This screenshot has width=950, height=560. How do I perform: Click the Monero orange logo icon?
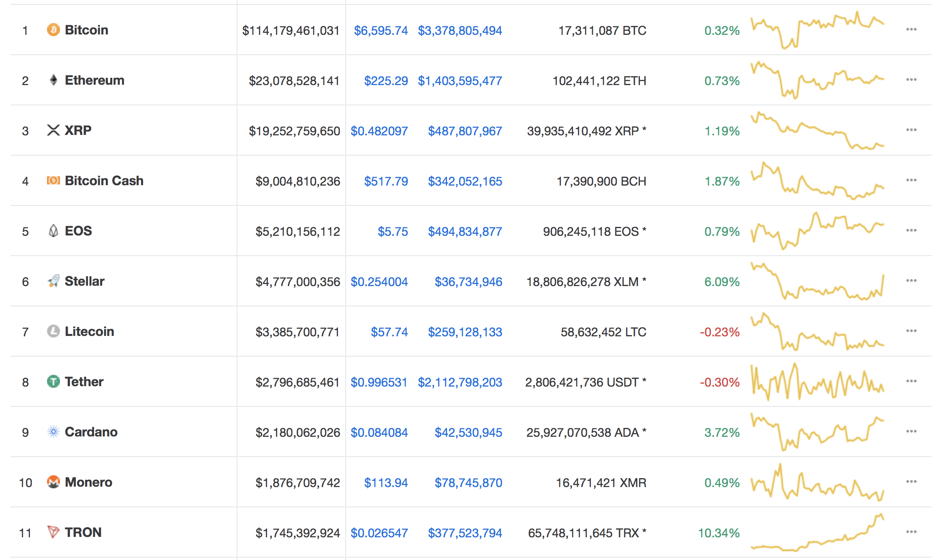click(53, 482)
